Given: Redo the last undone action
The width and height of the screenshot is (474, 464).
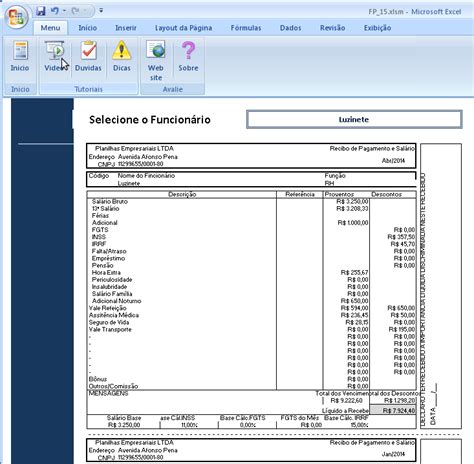Looking at the screenshot, I should point(75,11).
